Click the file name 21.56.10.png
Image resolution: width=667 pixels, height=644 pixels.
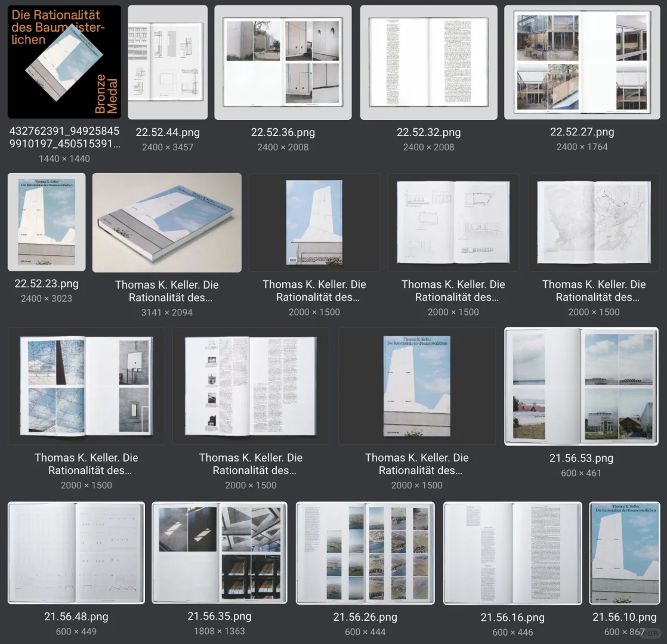[625, 617]
